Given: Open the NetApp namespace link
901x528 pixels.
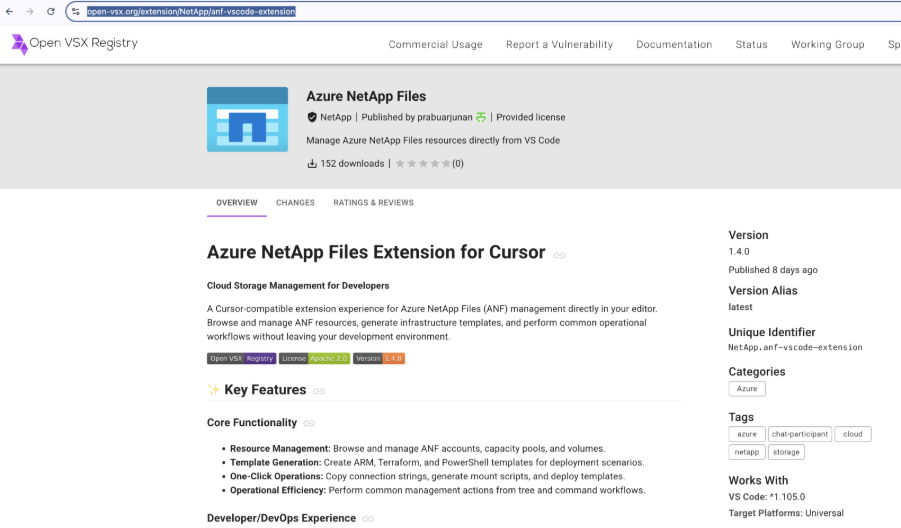Looking at the screenshot, I should pos(336,117).
